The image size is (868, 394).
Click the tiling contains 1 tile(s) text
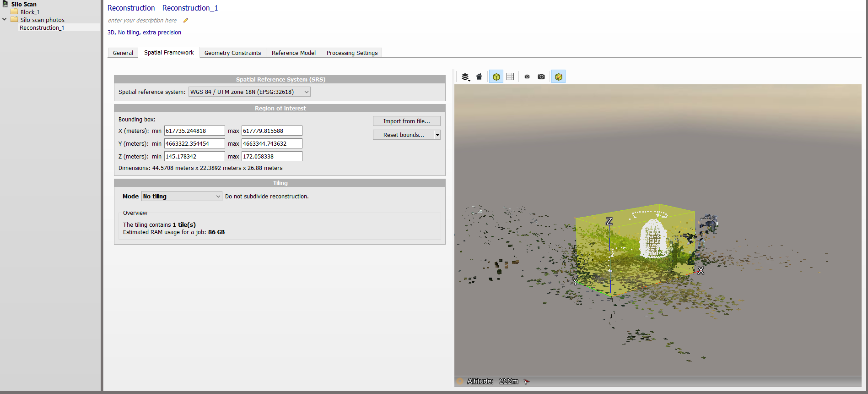click(x=159, y=224)
